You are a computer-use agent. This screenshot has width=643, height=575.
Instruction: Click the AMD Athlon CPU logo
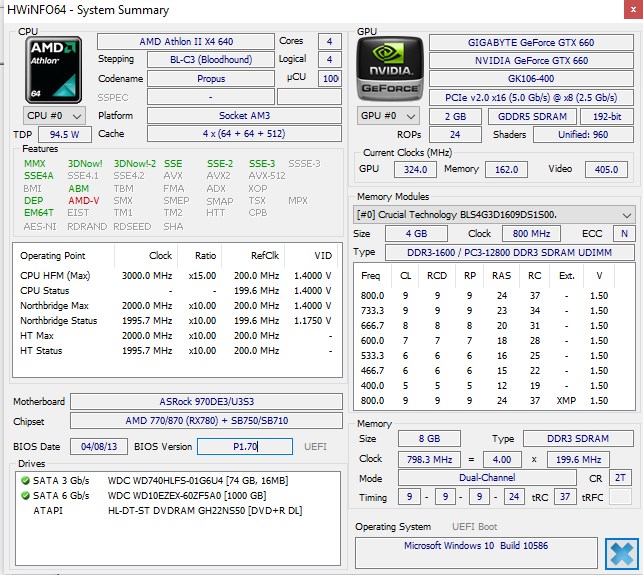point(53,70)
